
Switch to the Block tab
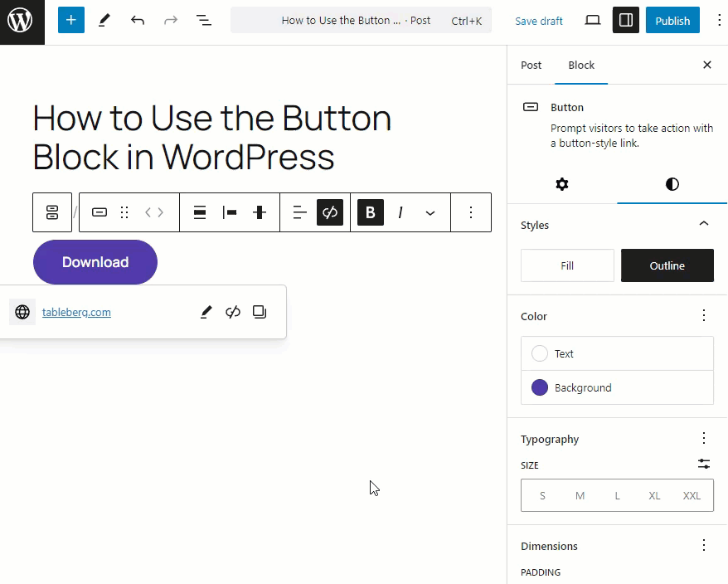pyautogui.click(x=581, y=65)
